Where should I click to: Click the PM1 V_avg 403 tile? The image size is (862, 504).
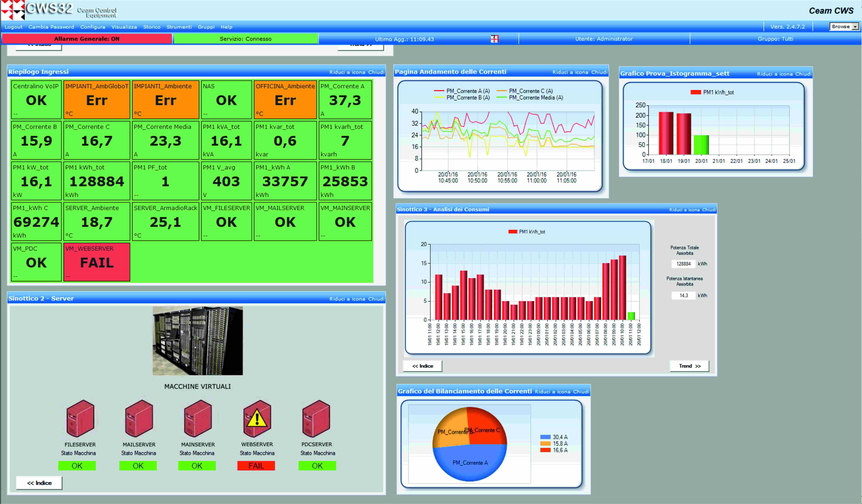click(x=226, y=181)
